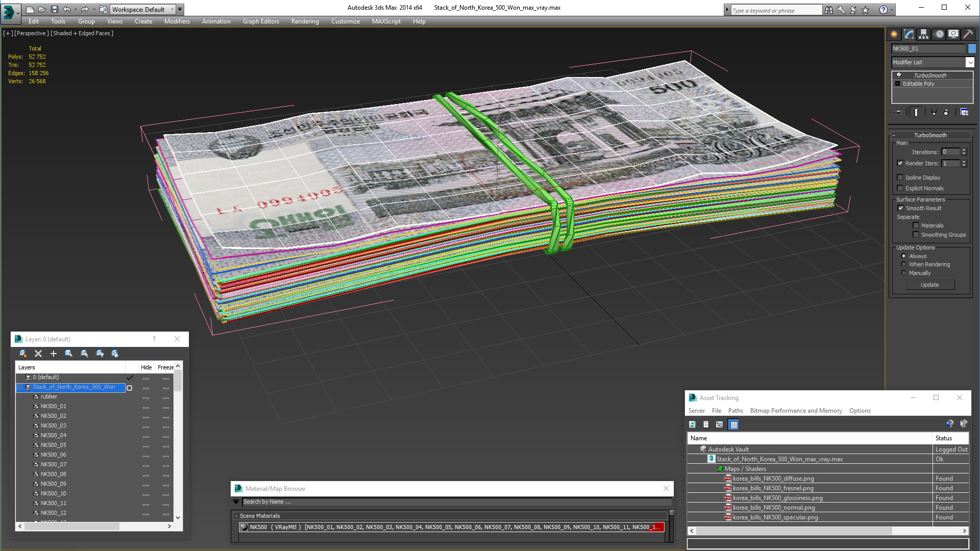Click the New Scene icon in quick access toolbar
Image resolution: width=980 pixels, height=551 pixels.
coord(30,9)
